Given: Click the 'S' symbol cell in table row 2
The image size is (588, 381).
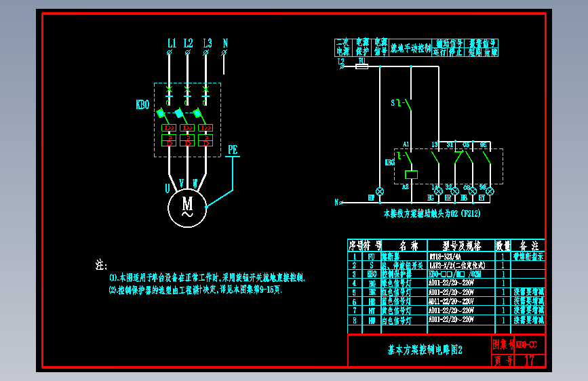Looking at the screenshot, I should [372, 266].
